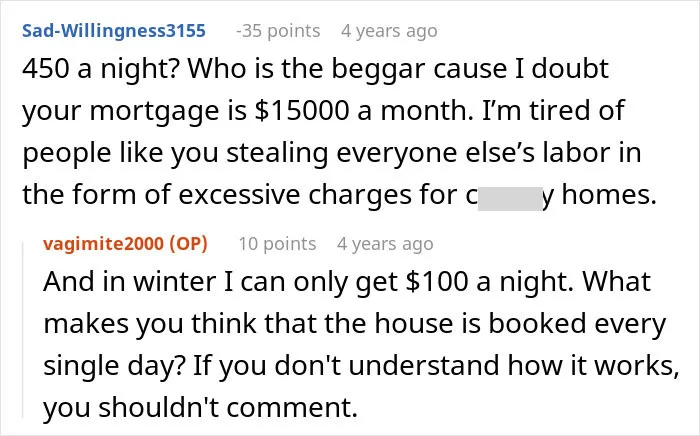Click the 10 points score on reply
The width and height of the screenshot is (700, 436).
point(277,244)
